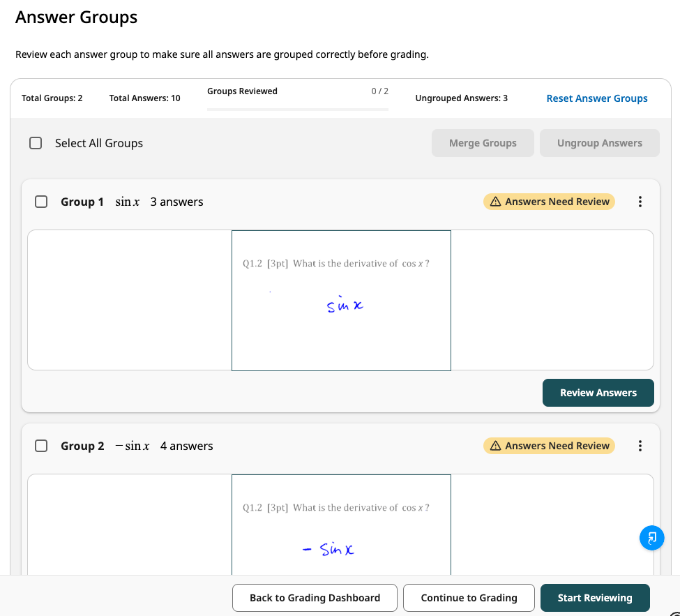Open Group 1 three-dot options menu
680x616 pixels.
640,202
